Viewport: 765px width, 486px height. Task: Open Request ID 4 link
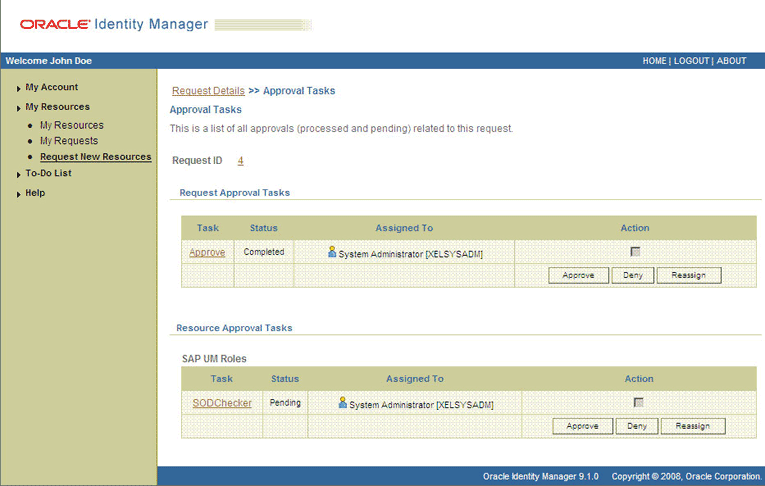(241, 161)
